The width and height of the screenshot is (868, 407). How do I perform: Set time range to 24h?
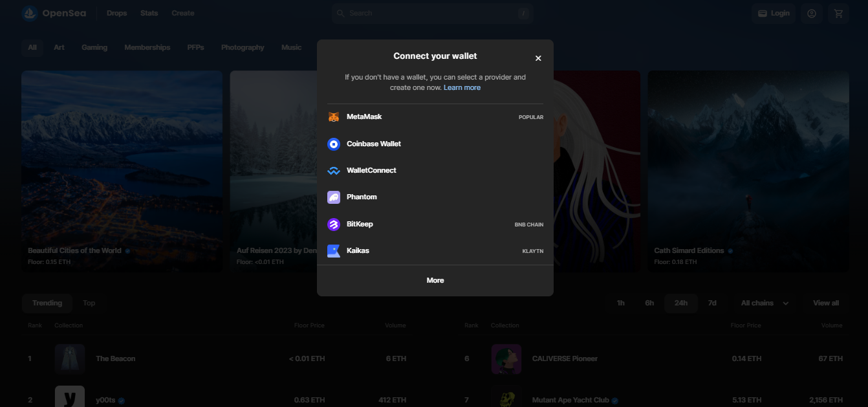[x=681, y=303]
